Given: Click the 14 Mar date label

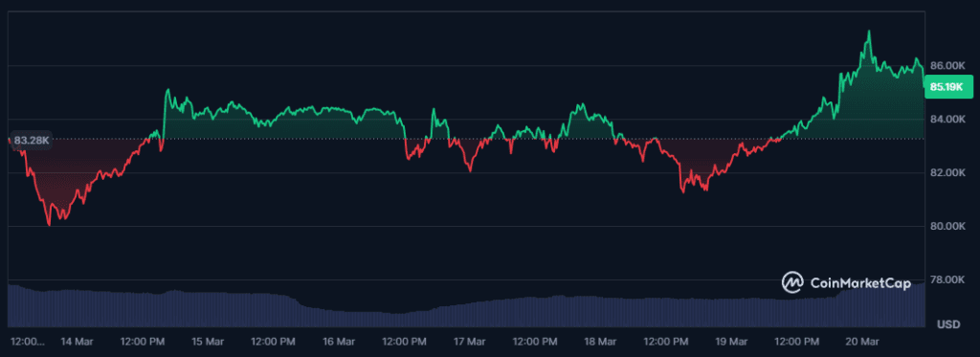Looking at the screenshot, I should tap(77, 342).
